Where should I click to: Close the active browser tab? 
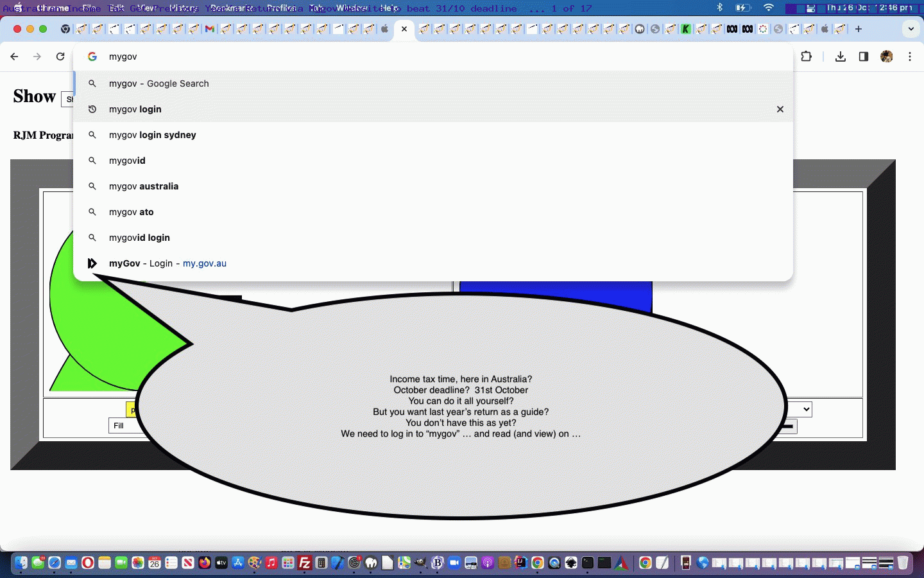404,29
